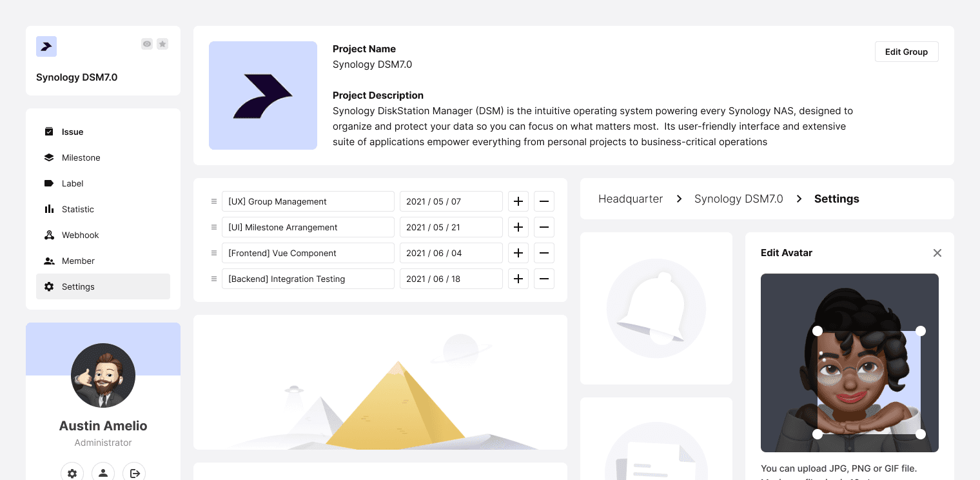The image size is (980, 480).
Task: Click drag handle of [Frontend] Vue Component row
Action: (x=214, y=253)
